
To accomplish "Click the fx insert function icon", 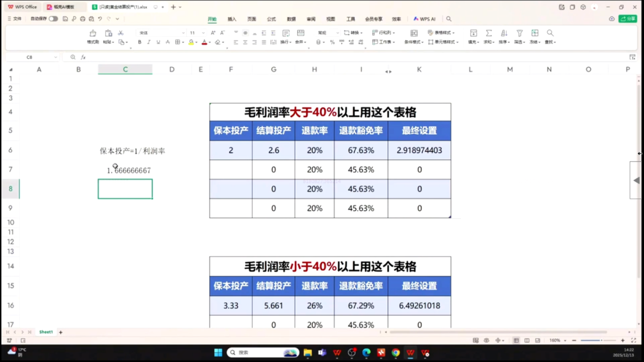I will pos(83,57).
